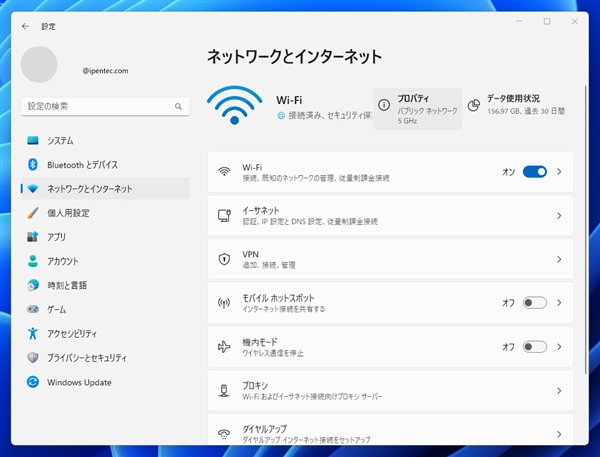This screenshot has height=457, width=600.
Task: Click the イーサネット monitor icon
Action: coord(224,215)
